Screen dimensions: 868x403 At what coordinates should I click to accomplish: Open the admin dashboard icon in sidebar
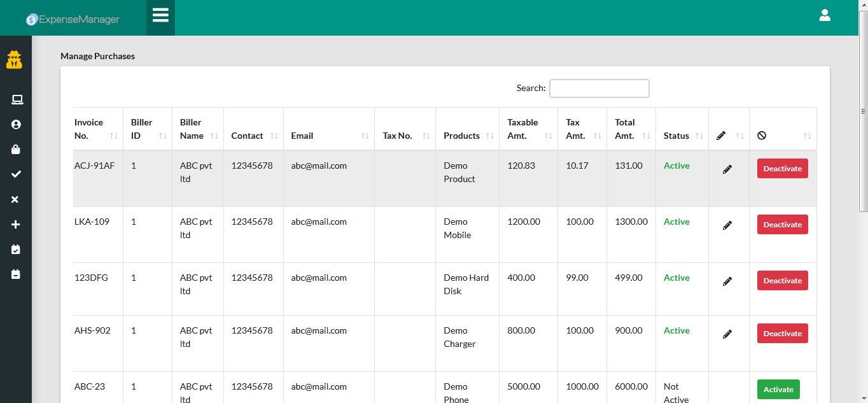pos(15,59)
